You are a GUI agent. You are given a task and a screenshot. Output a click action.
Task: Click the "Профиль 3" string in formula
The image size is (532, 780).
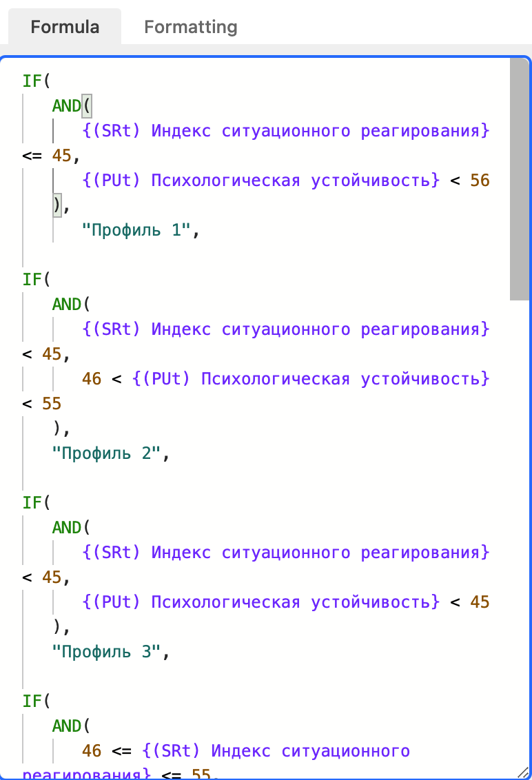pos(106,652)
